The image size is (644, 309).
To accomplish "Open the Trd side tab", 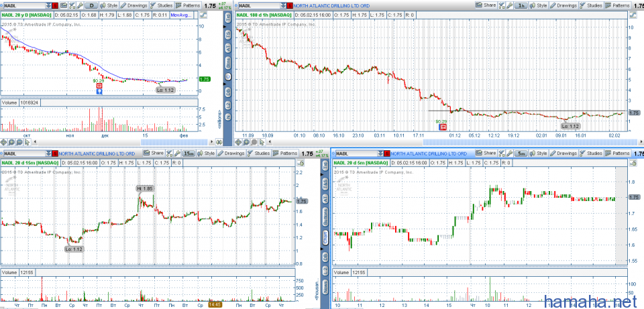I will tap(228, 17).
